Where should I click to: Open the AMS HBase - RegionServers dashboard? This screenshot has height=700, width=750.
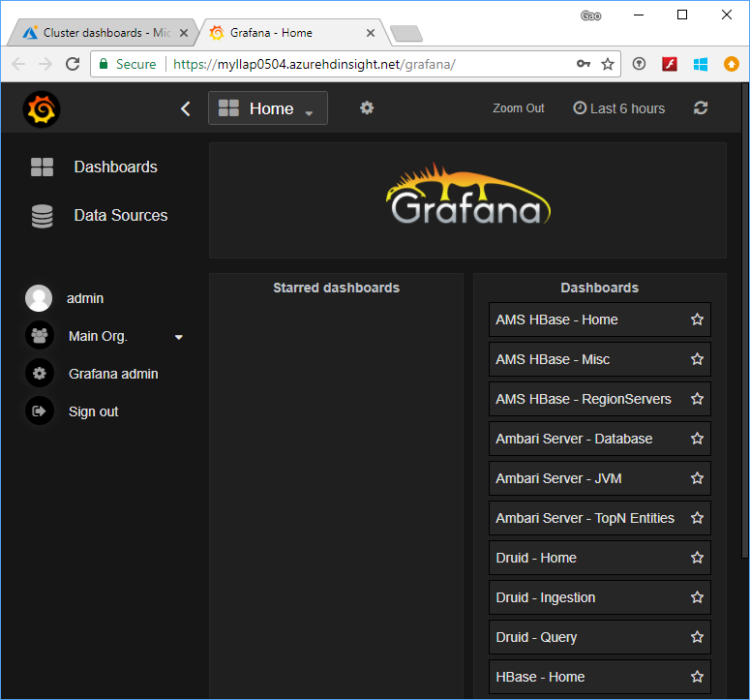point(584,399)
